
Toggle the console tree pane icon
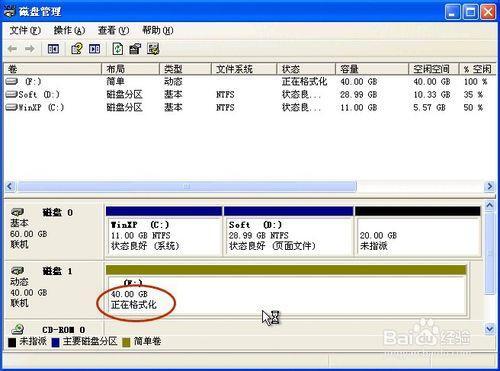[x=53, y=49]
